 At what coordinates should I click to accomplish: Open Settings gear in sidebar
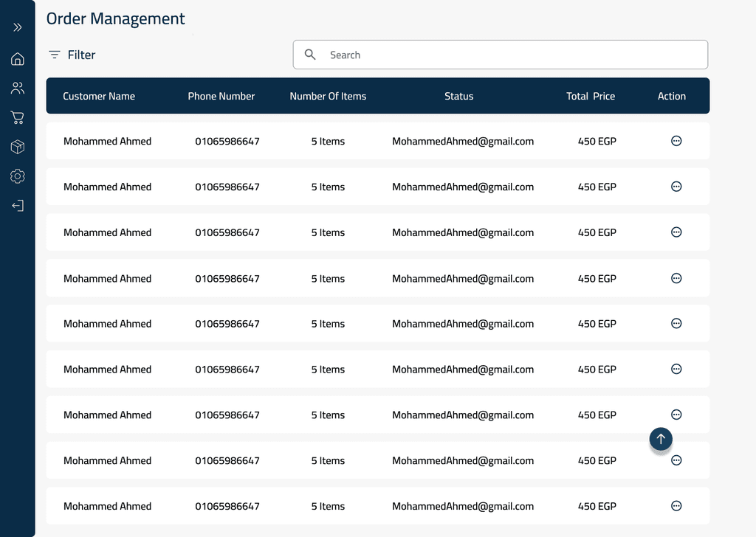click(18, 176)
